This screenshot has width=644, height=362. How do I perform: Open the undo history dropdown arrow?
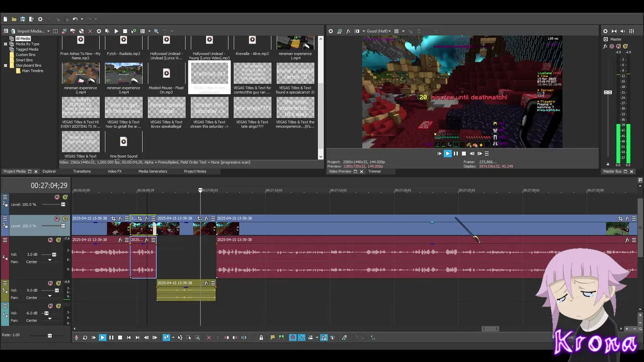82,19
